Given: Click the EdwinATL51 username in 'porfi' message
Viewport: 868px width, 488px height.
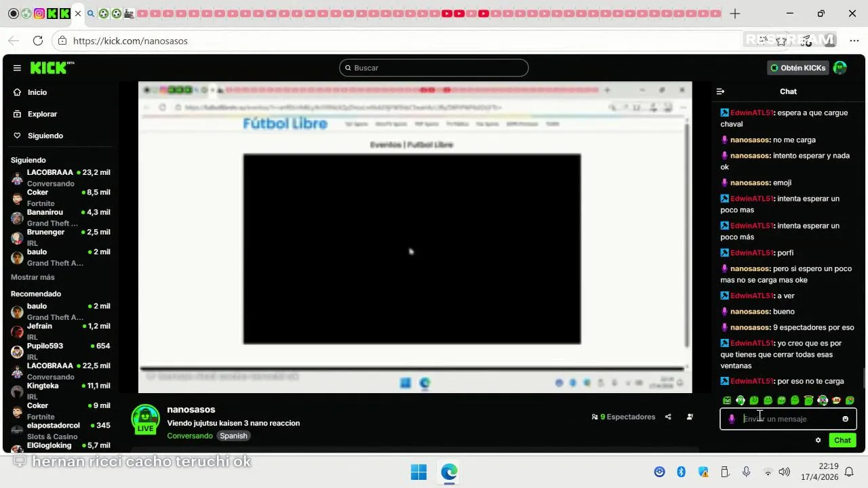Looking at the screenshot, I should tap(751, 253).
